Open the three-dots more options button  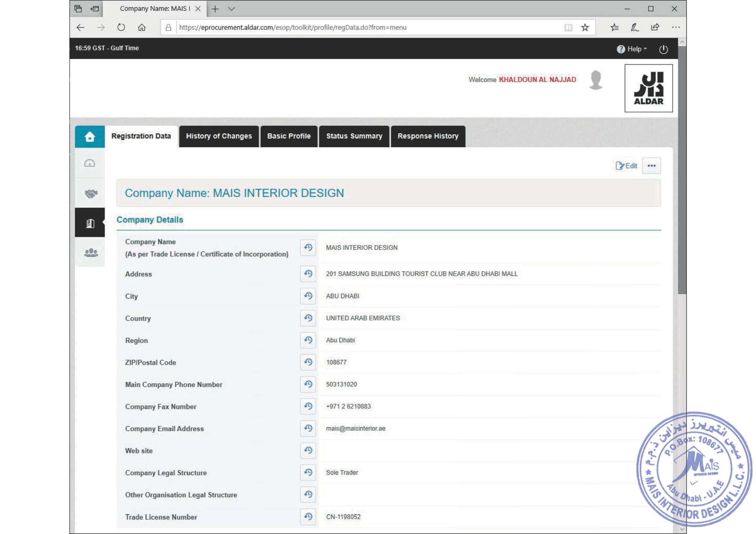pos(651,166)
